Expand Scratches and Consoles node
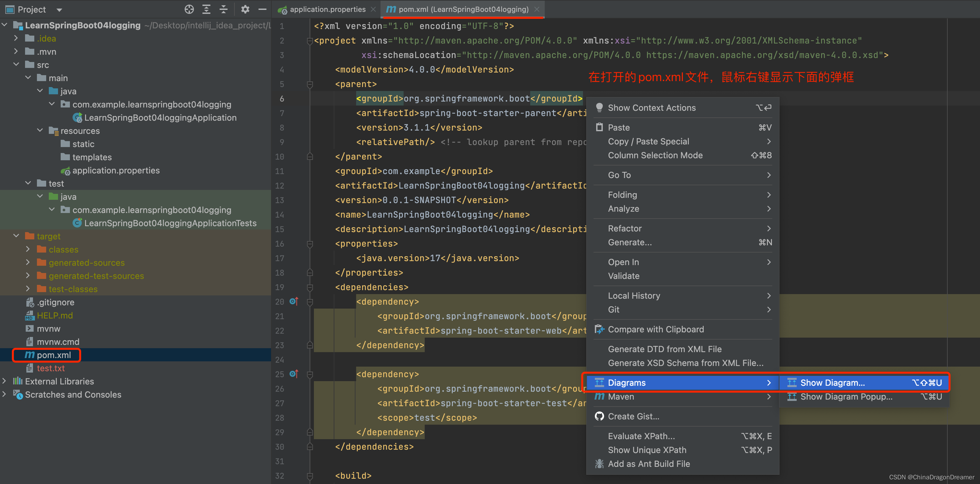The image size is (980, 484). pos(5,394)
